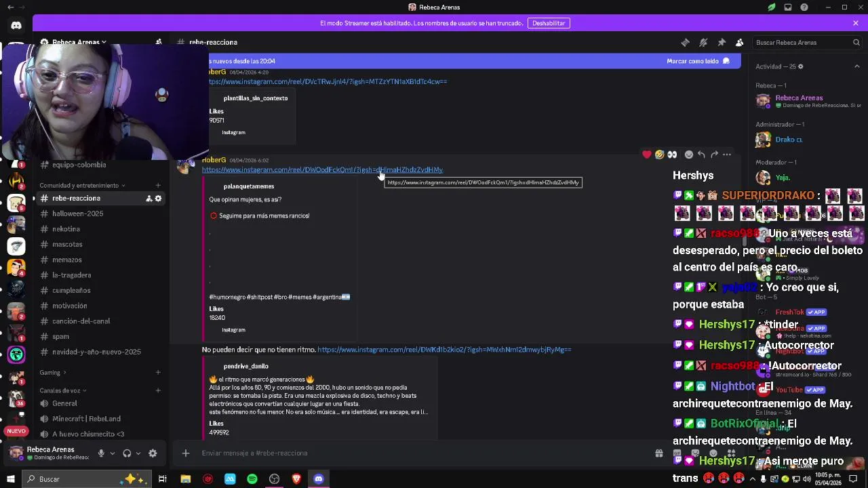Collapse Actividad section chevron
This screenshot has width=868, height=488.
click(x=856, y=66)
